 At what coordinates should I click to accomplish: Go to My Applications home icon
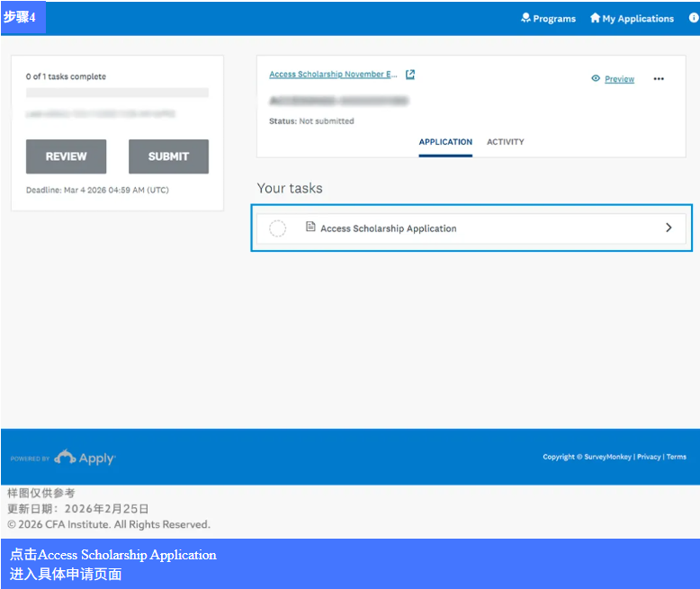click(x=595, y=18)
